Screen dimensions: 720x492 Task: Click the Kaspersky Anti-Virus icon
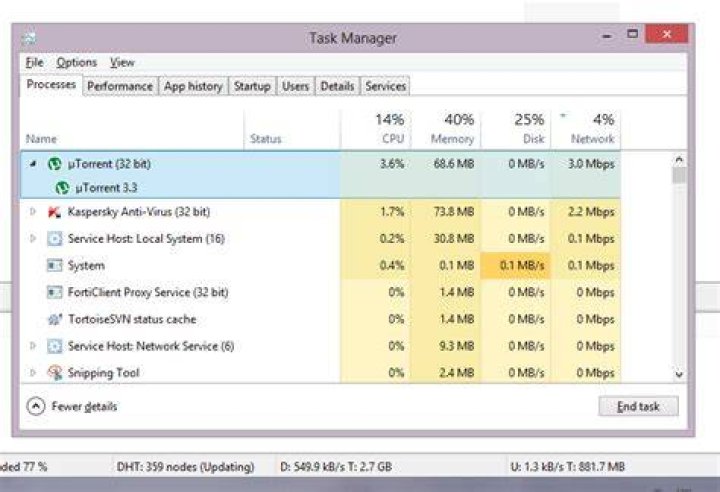(x=54, y=212)
